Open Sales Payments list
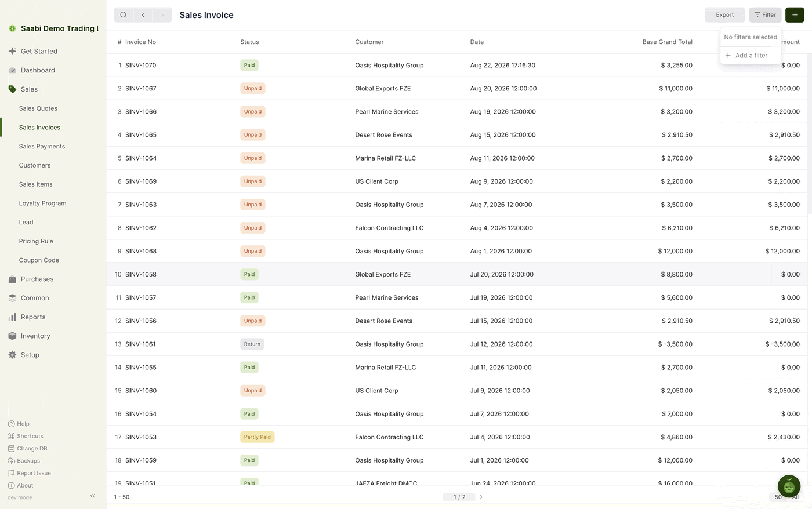Screen dimensions: 812x509 pos(42,146)
